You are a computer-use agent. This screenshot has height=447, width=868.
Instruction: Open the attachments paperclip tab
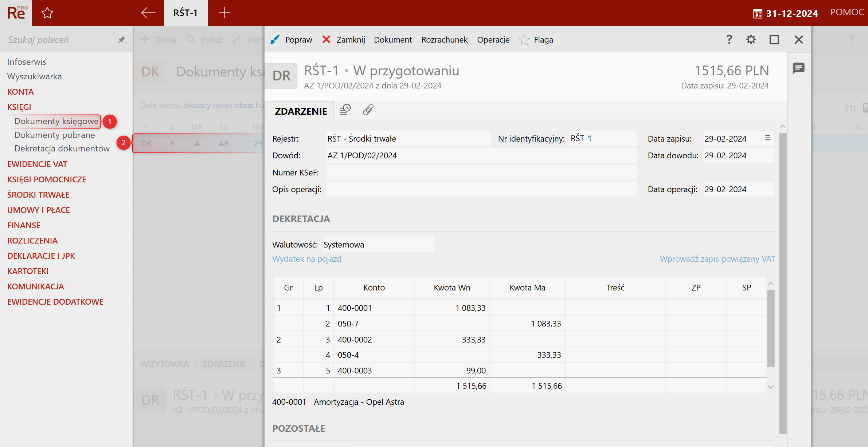tap(368, 110)
